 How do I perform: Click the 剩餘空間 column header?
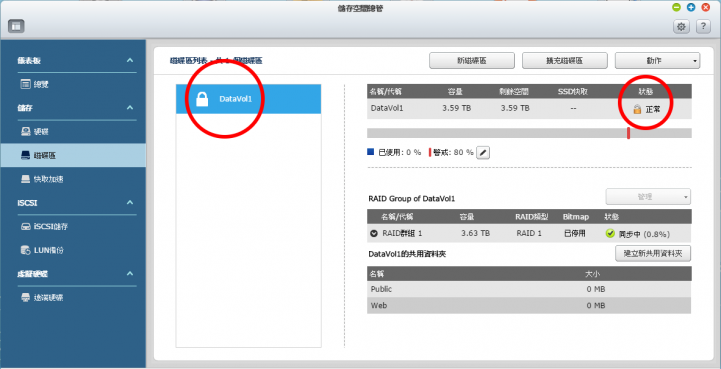[x=514, y=91]
